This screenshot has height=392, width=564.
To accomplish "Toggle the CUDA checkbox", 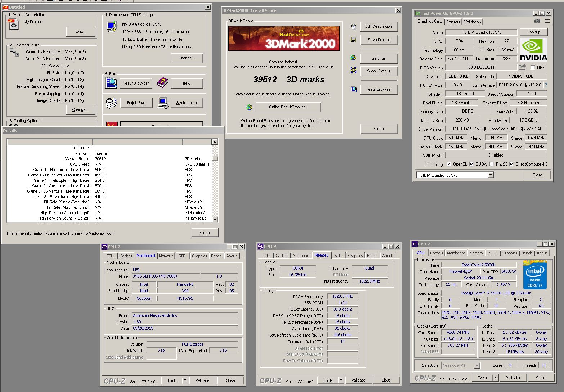I will pyautogui.click(x=471, y=164).
